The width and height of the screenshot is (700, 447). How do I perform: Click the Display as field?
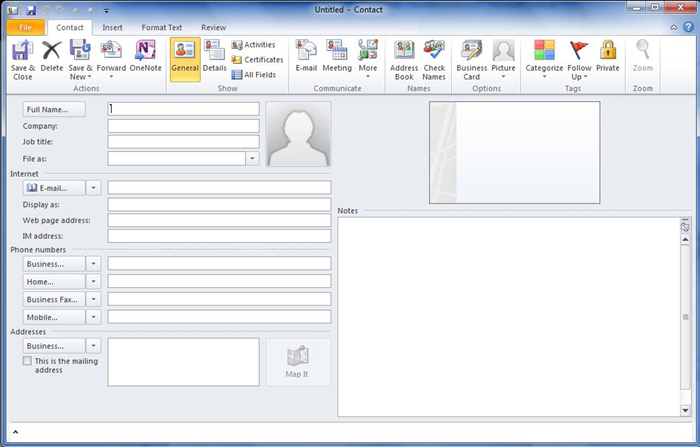(219, 205)
